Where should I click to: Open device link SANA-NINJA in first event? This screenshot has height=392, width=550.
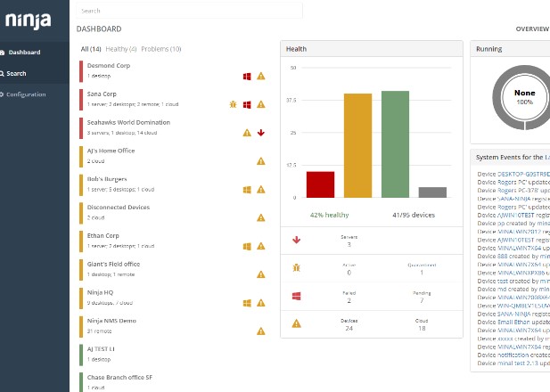(513, 199)
